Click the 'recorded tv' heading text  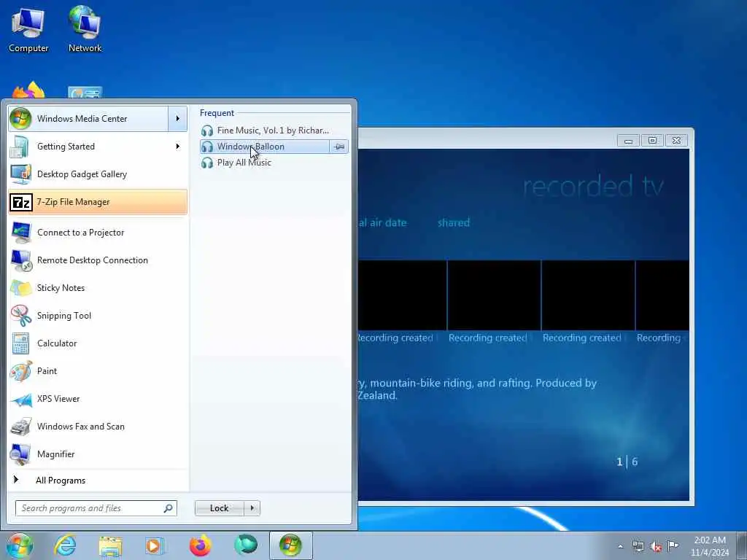(x=593, y=186)
